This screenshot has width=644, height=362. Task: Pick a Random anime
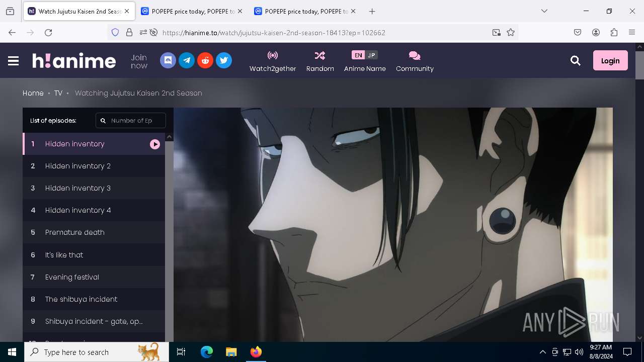tap(320, 61)
